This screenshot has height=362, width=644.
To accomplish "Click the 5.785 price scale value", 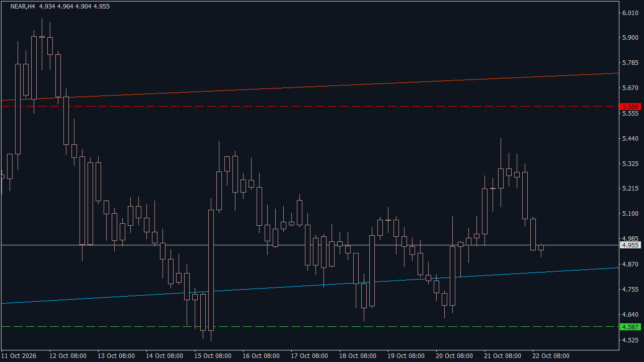I will coord(630,63).
